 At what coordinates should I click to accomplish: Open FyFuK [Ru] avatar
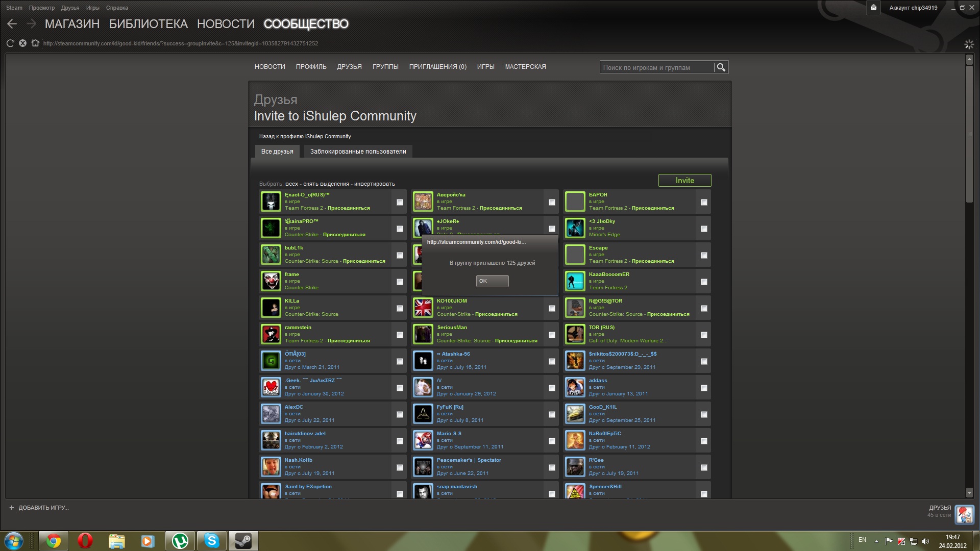[x=423, y=414]
